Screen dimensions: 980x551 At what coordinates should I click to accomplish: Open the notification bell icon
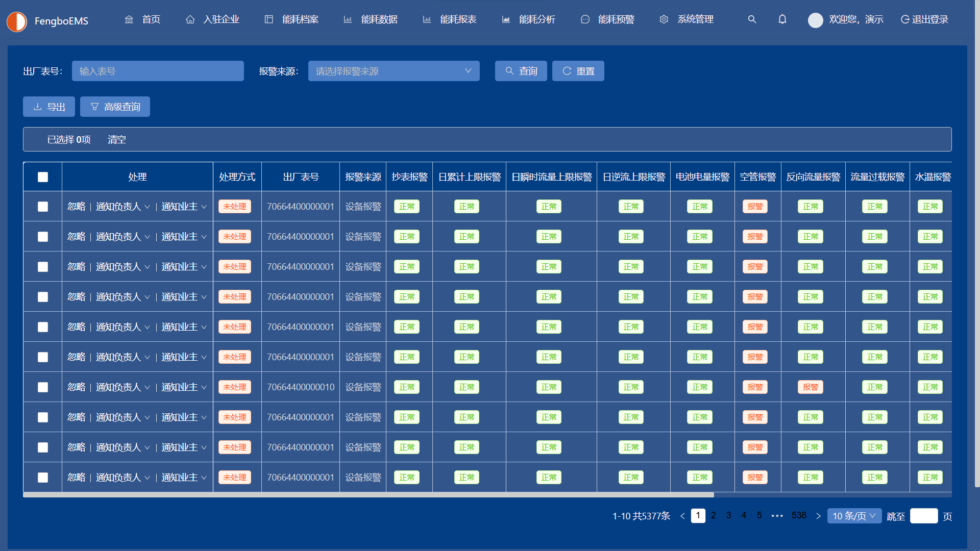point(782,19)
